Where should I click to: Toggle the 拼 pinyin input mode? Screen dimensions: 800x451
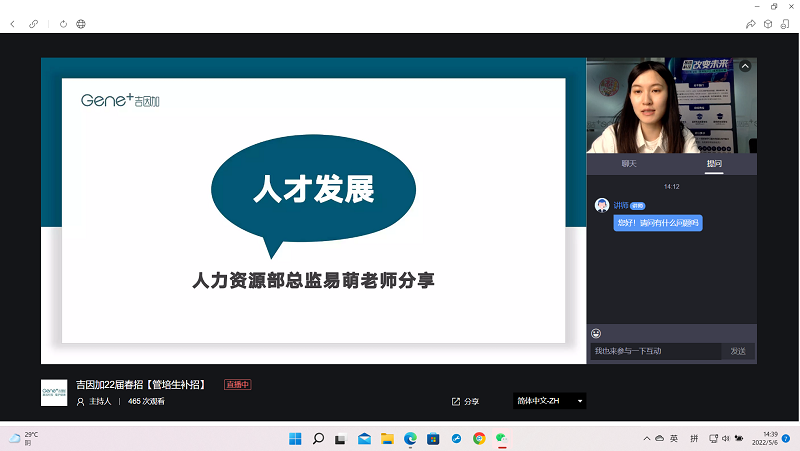[x=694, y=439]
